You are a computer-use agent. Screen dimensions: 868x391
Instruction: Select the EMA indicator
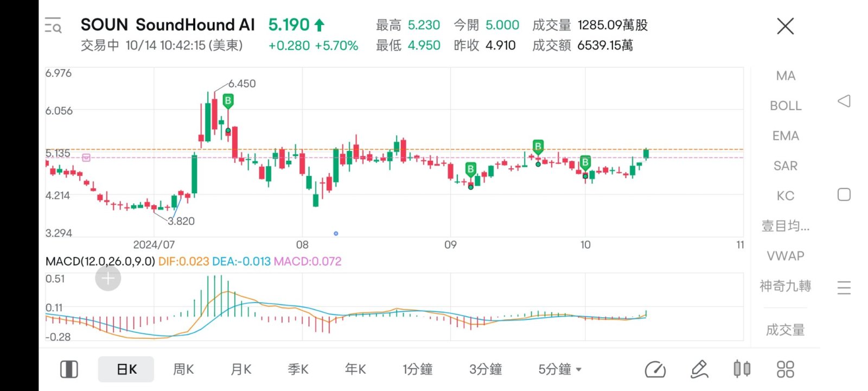786,136
